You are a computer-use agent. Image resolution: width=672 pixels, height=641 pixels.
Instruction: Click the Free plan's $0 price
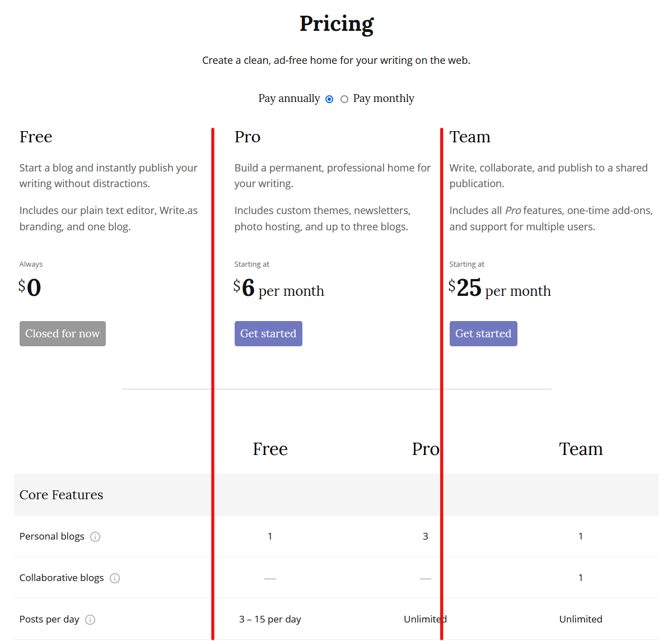pyautogui.click(x=30, y=287)
